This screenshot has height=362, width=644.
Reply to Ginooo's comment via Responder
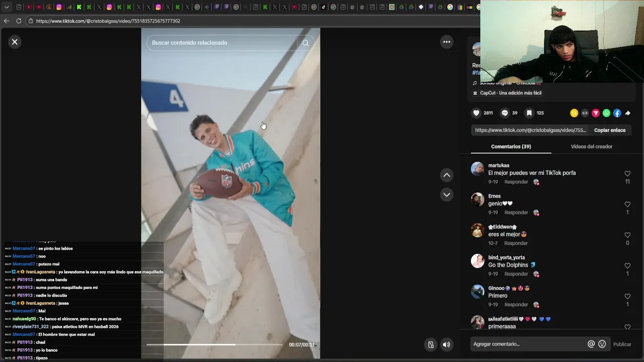point(516,305)
